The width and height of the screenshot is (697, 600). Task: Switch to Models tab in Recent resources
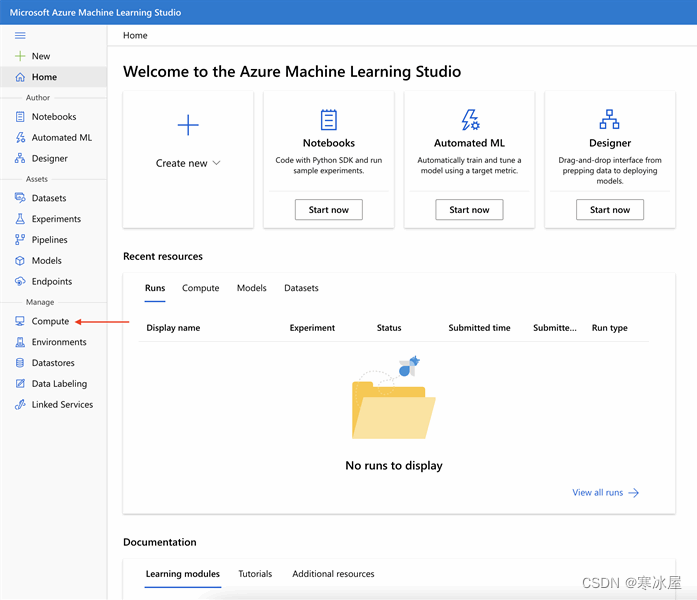coord(252,288)
